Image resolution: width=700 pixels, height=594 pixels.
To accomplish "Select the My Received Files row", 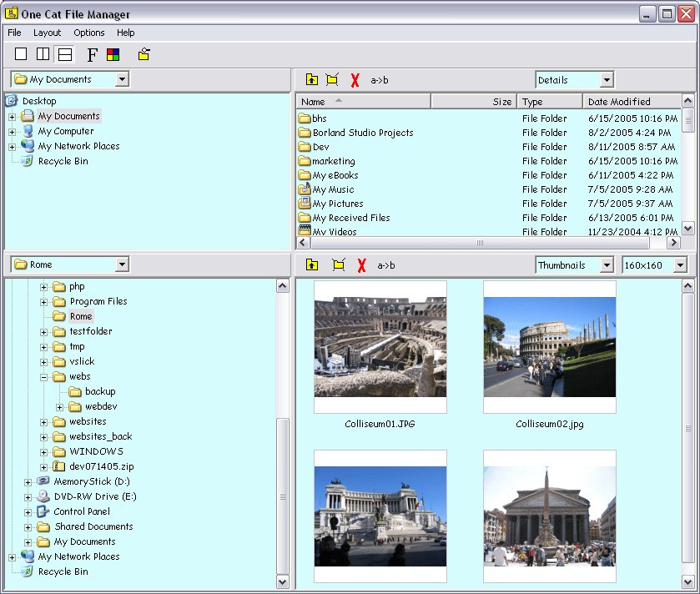I will click(x=488, y=218).
